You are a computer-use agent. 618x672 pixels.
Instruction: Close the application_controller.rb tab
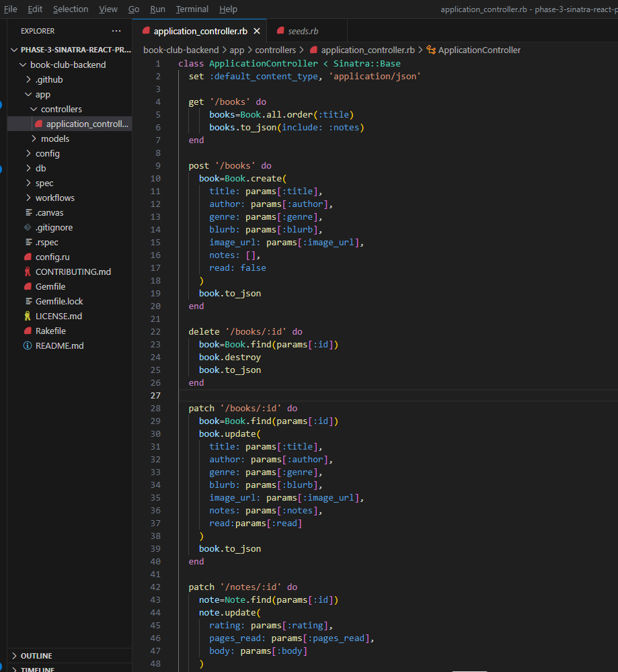[256, 30]
